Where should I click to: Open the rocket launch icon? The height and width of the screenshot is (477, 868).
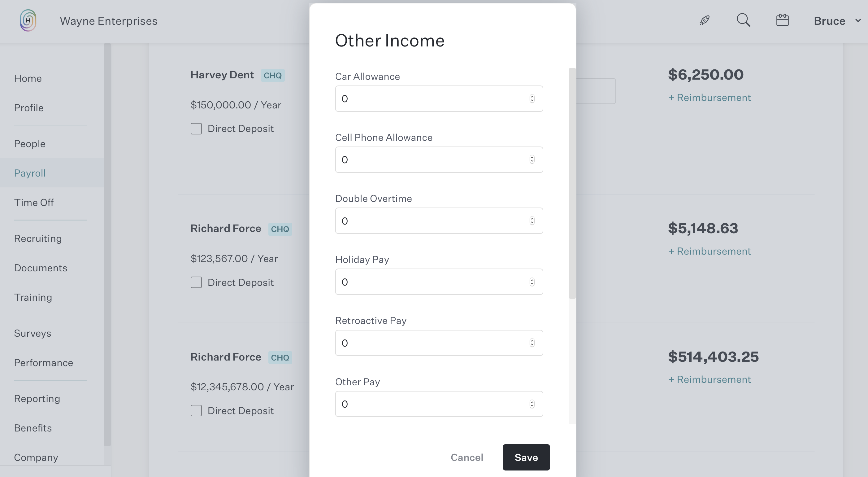pos(704,20)
